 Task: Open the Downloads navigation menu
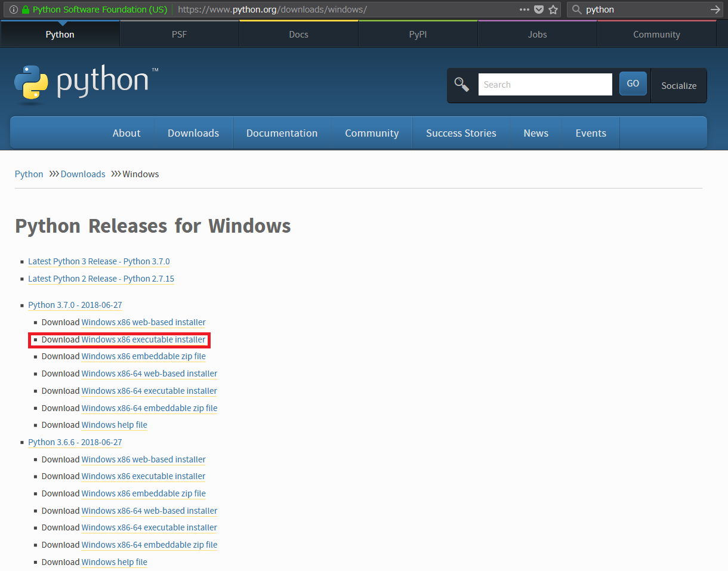tap(193, 132)
